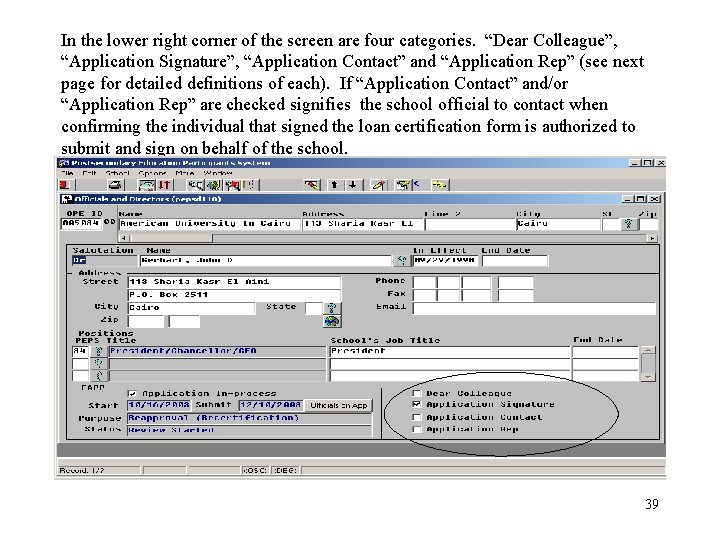
Task: Click the red up-down arrows toolbar icon
Action: click(x=164, y=185)
